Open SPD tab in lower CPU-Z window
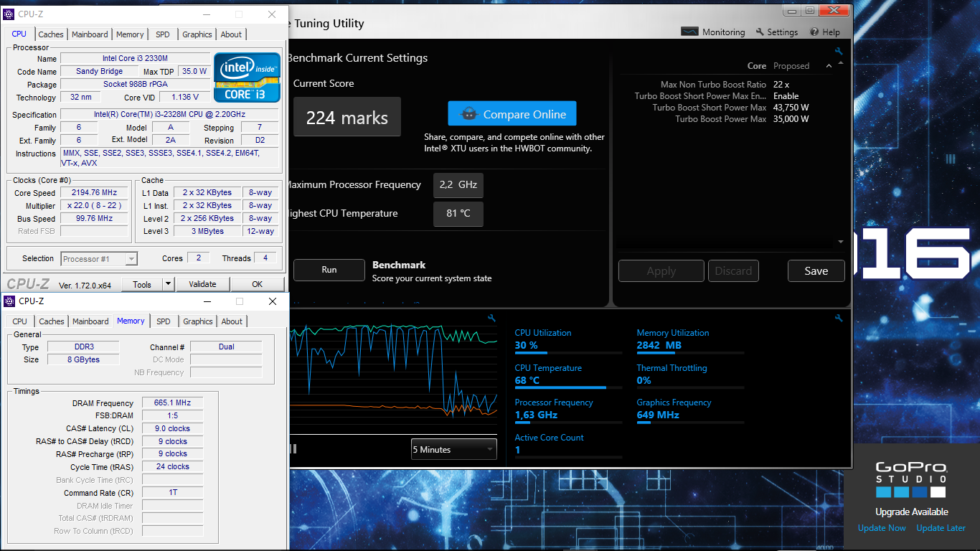 pyautogui.click(x=164, y=321)
